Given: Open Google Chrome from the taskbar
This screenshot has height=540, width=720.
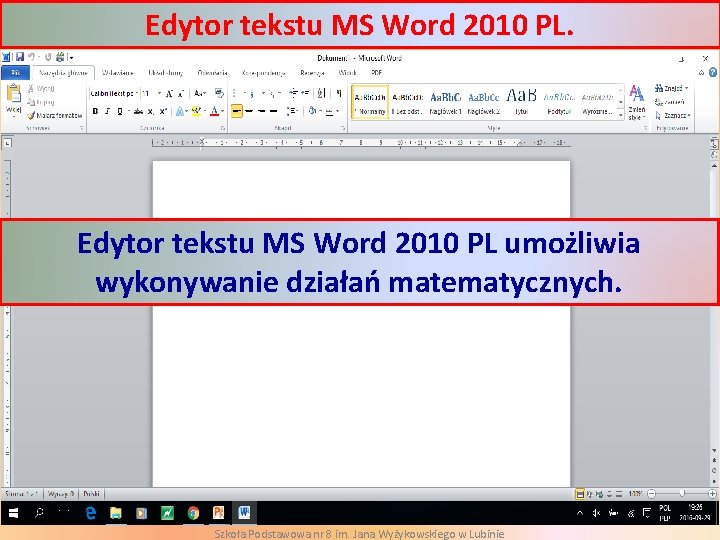Looking at the screenshot, I should tap(193, 513).
